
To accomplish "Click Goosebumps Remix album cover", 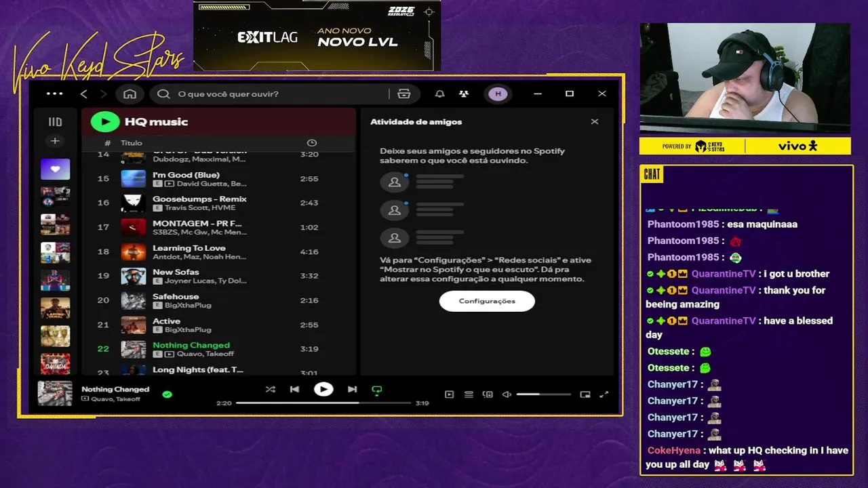I will pyautogui.click(x=134, y=203).
